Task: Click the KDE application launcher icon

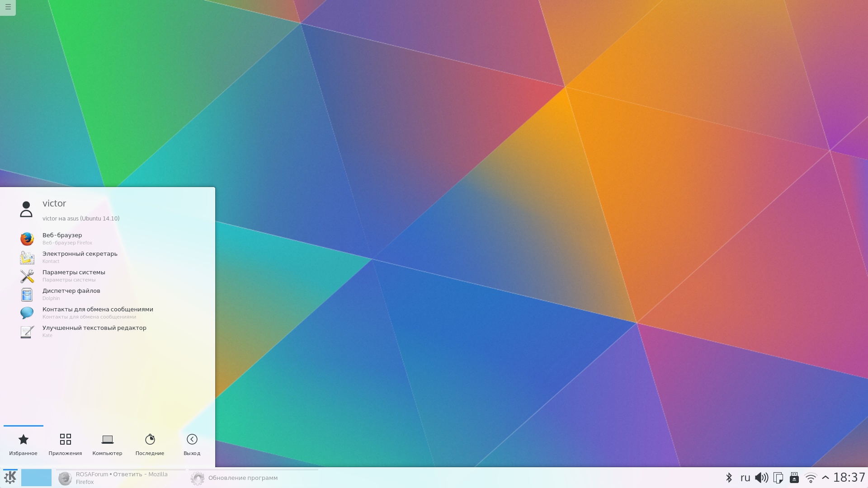Action: click(x=10, y=477)
